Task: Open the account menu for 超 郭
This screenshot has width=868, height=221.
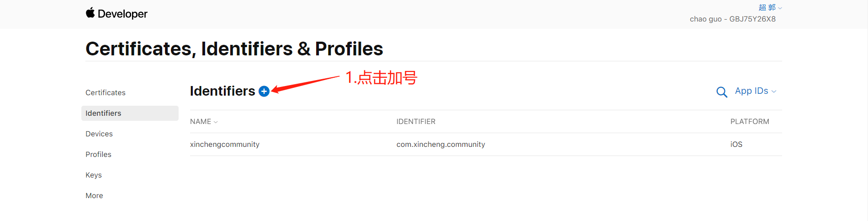Action: pyautogui.click(x=770, y=7)
